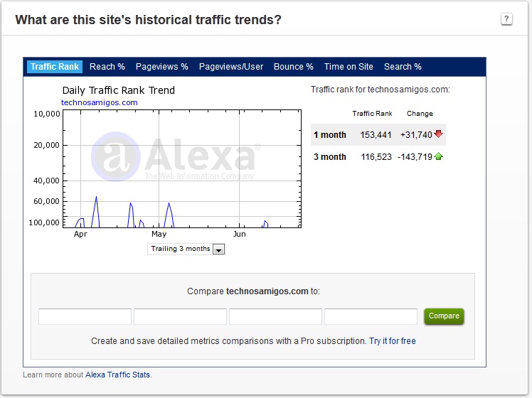Show the Bounce % tab

pos(294,67)
